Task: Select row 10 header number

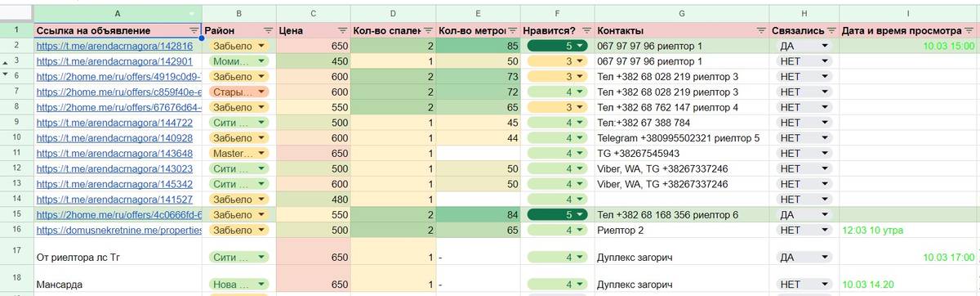Action: point(16,137)
